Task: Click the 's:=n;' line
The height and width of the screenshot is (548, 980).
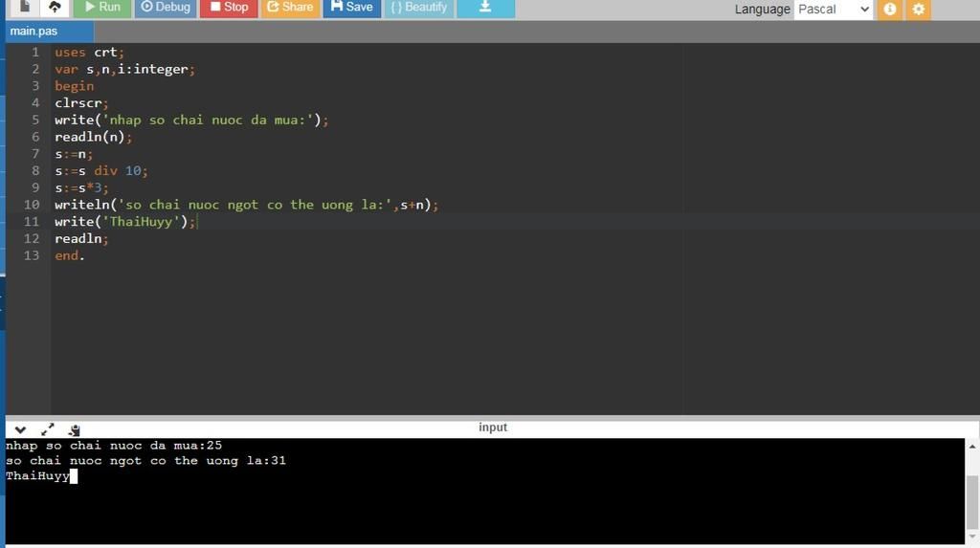Action: click(x=74, y=153)
